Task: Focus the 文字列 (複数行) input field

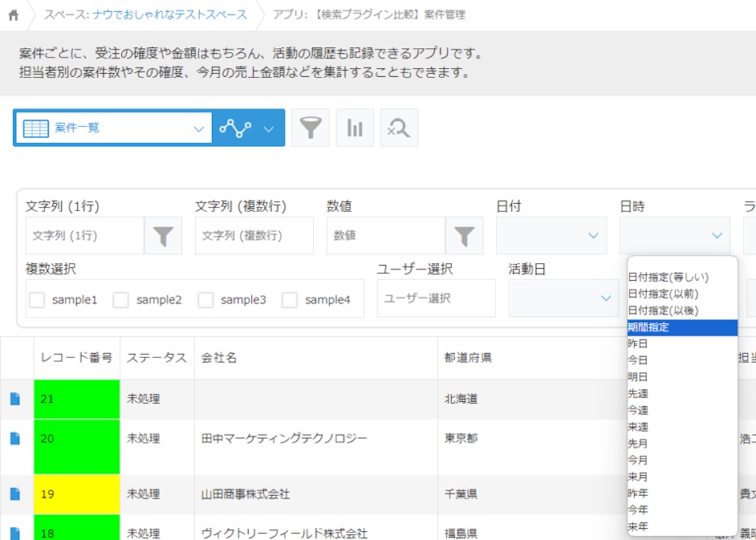Action: pyautogui.click(x=254, y=236)
